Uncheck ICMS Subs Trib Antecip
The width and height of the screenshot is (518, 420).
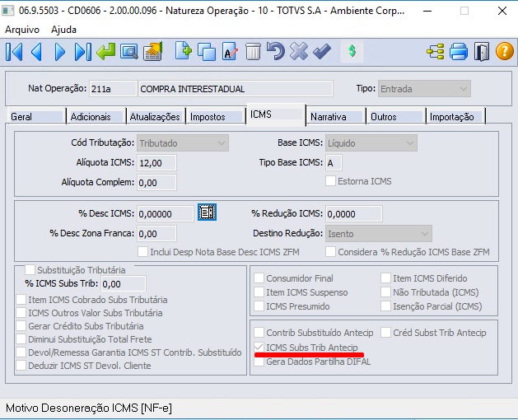[x=259, y=348]
